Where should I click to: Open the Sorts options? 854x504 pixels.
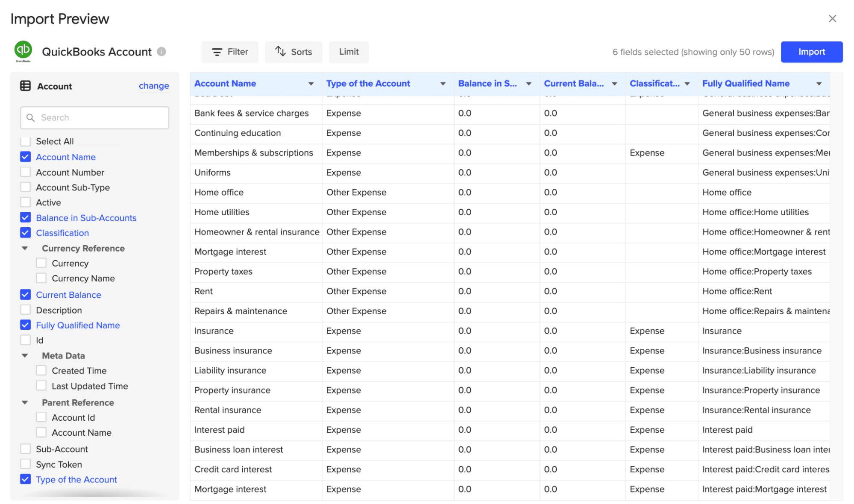tap(293, 52)
